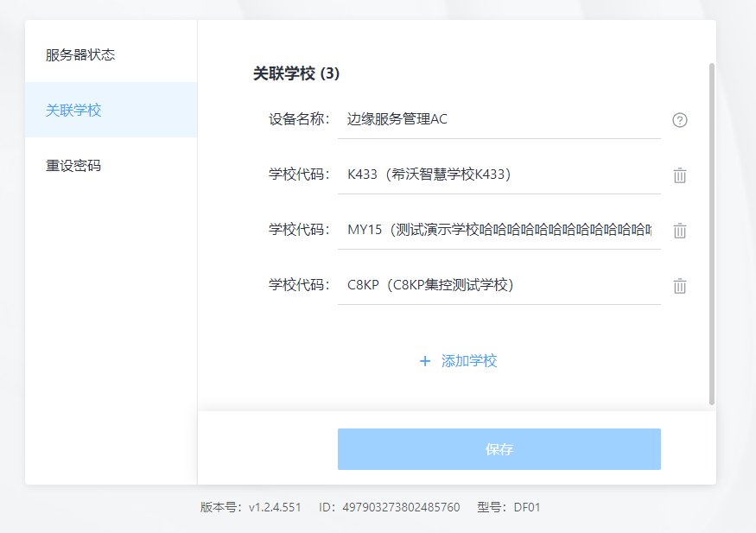Click the K433 希沃智慧学校 code field

tap(499, 174)
